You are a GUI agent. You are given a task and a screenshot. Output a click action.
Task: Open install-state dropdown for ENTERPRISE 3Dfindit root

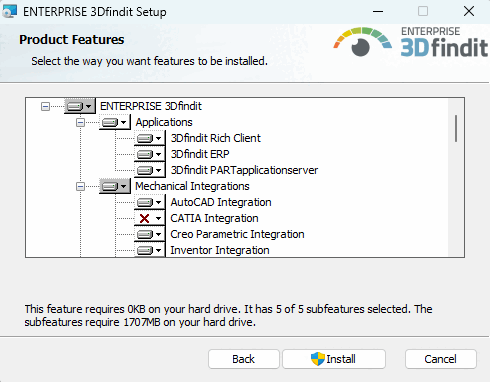(x=80, y=106)
